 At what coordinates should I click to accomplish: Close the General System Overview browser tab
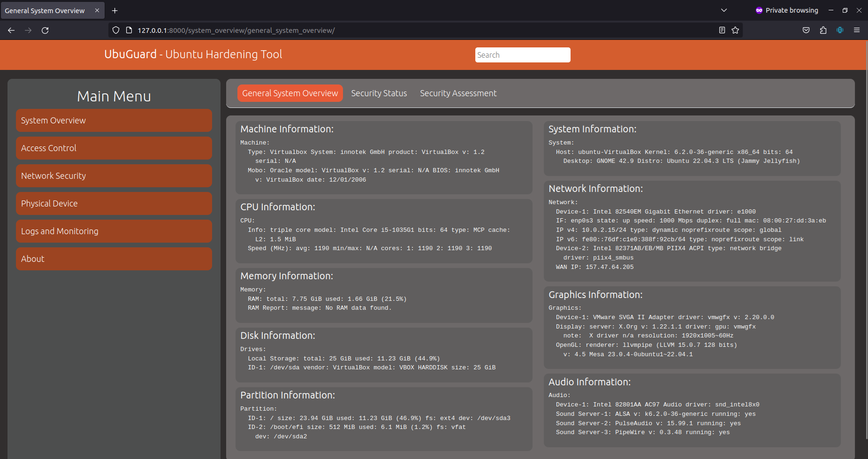point(97,10)
